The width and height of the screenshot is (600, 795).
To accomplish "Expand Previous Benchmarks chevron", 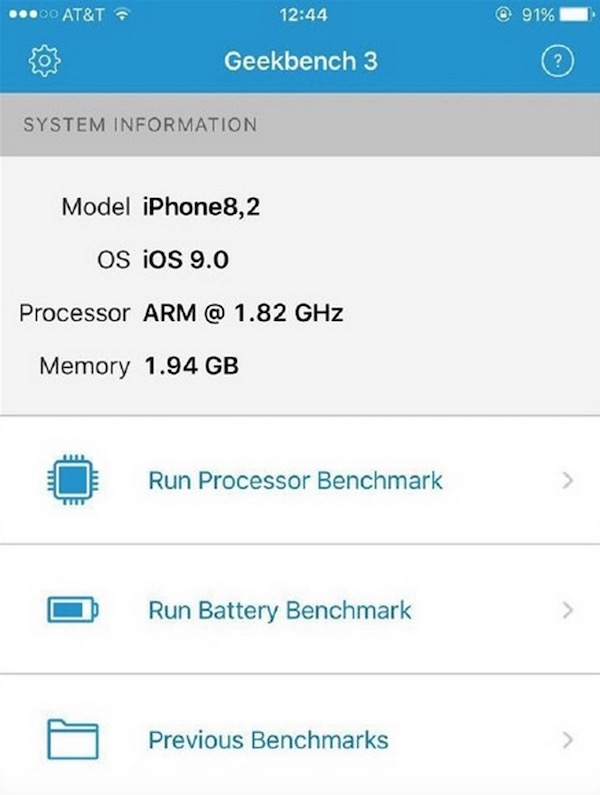I will tap(568, 740).
